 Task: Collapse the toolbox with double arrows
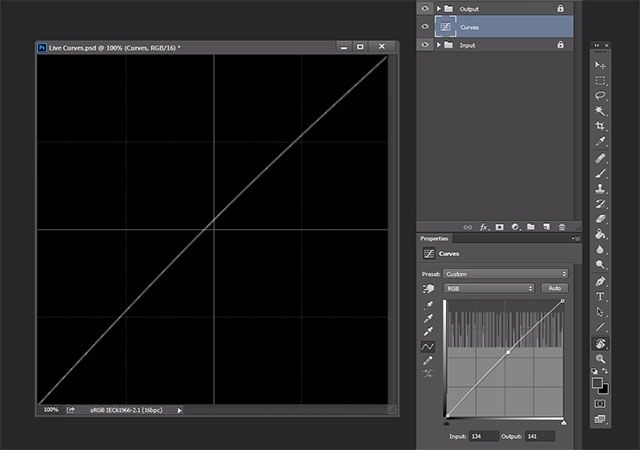coord(597,45)
